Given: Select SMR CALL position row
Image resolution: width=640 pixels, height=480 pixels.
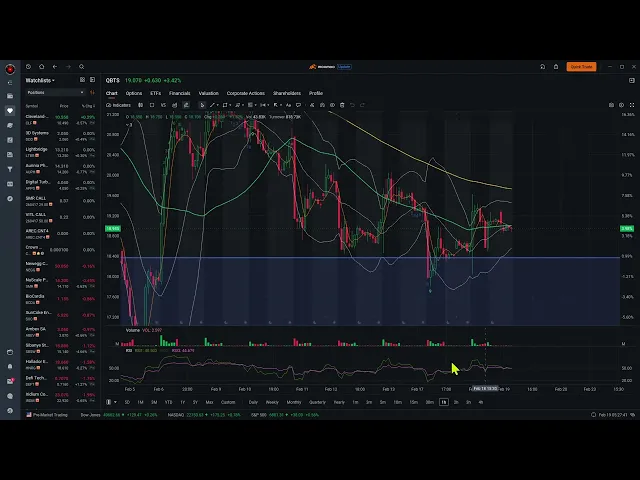Looking at the screenshot, I should pyautogui.click(x=60, y=201).
